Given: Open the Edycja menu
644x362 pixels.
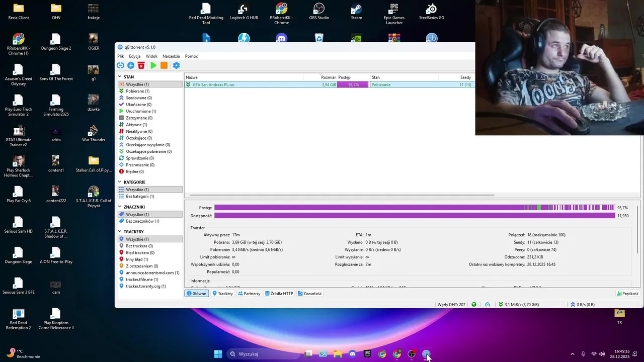Looking at the screenshot, I should click(x=135, y=56).
